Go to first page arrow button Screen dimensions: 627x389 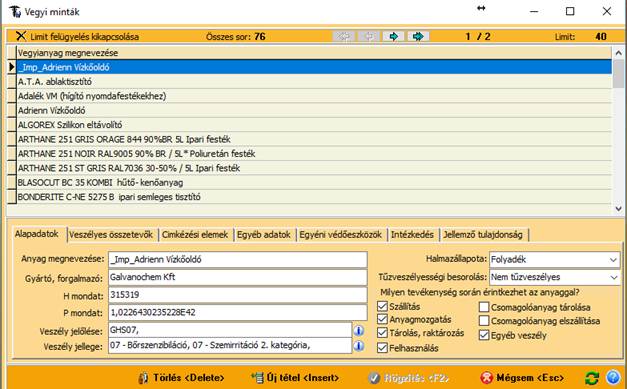(x=343, y=36)
